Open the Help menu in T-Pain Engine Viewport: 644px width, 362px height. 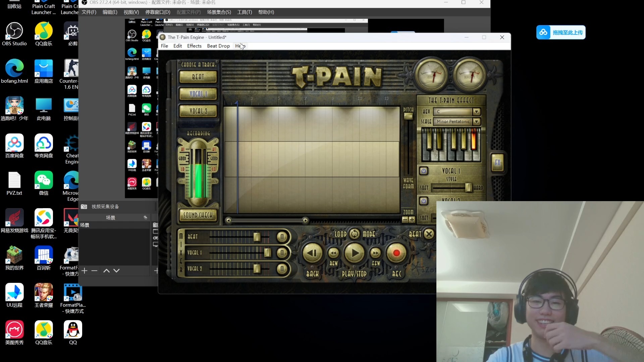coord(240,46)
